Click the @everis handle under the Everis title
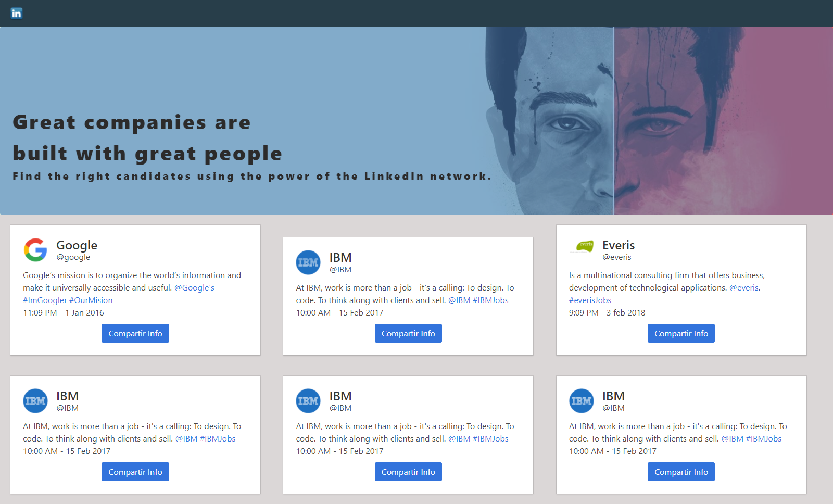Viewport: 833px width, 504px height. click(617, 257)
